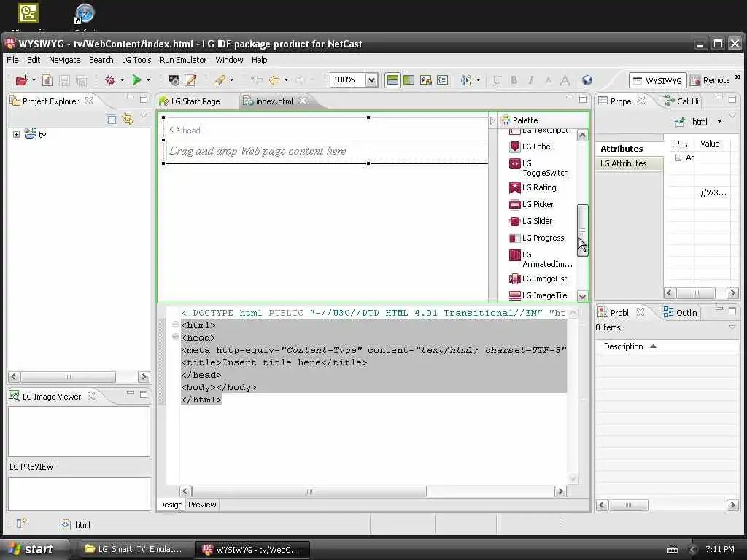Toggle vertical split pane layout
The height and width of the screenshot is (560, 747).
409,80
